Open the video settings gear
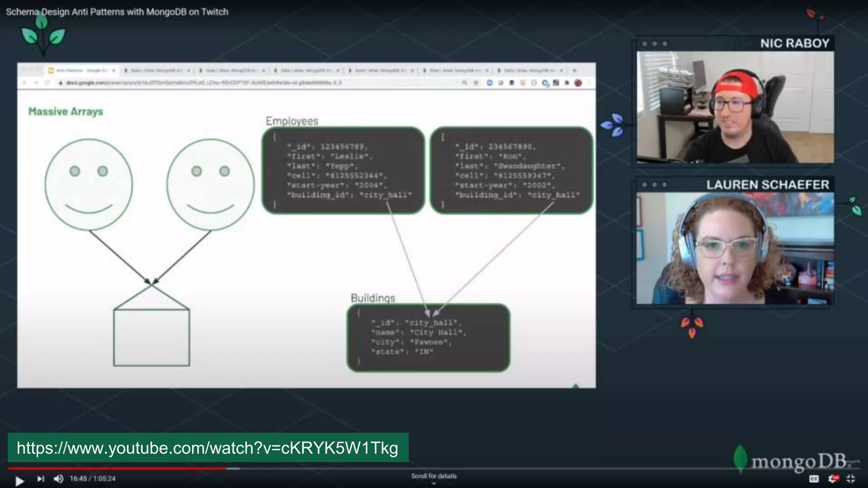This screenshot has width=868, height=488. (x=833, y=479)
